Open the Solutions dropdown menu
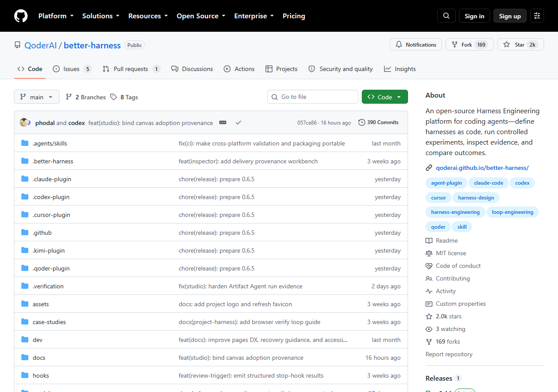The height and width of the screenshot is (392, 558). 101,16
